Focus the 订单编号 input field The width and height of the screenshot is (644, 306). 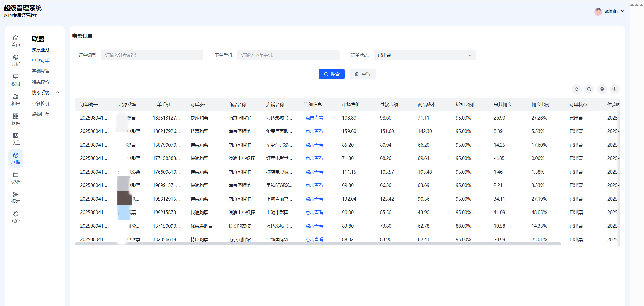pos(152,55)
